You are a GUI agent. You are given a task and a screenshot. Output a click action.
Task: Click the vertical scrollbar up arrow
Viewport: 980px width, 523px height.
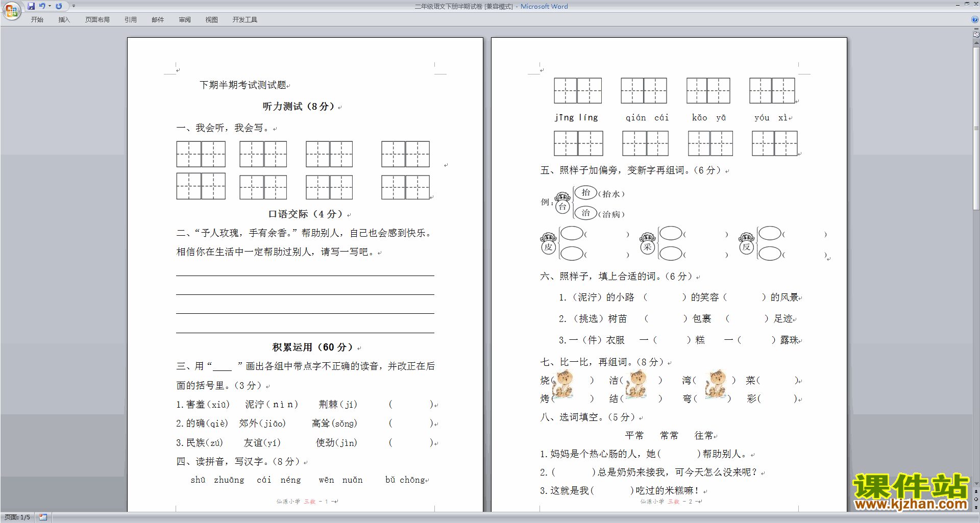[x=976, y=43]
